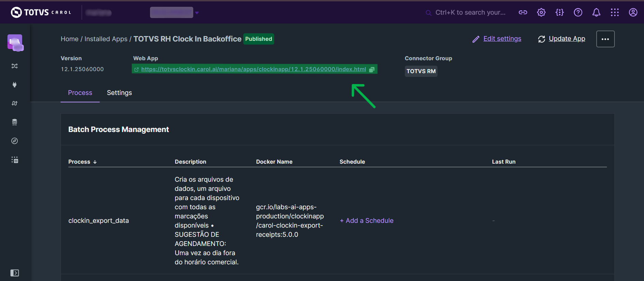Viewport: 644px width, 281px height.
Task: Open the Edit settings link
Action: pyautogui.click(x=502, y=39)
